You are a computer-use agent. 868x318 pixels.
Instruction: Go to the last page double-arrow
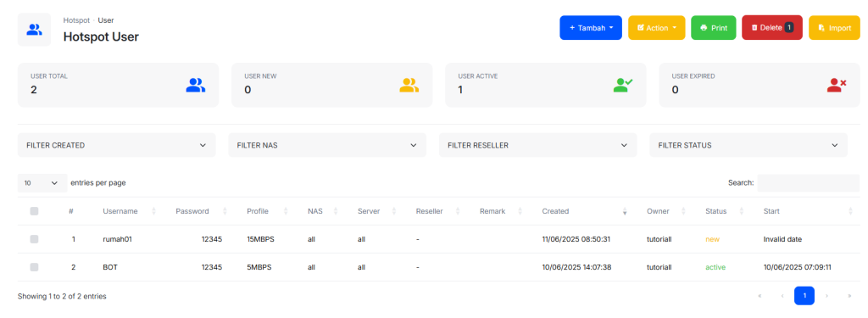(x=849, y=296)
